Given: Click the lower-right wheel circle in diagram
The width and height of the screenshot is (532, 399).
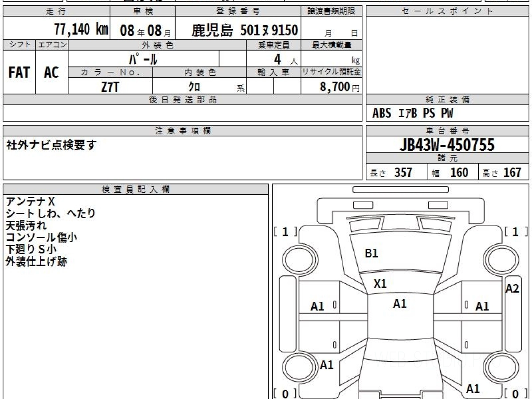Looking at the screenshot, I should click(x=501, y=368).
